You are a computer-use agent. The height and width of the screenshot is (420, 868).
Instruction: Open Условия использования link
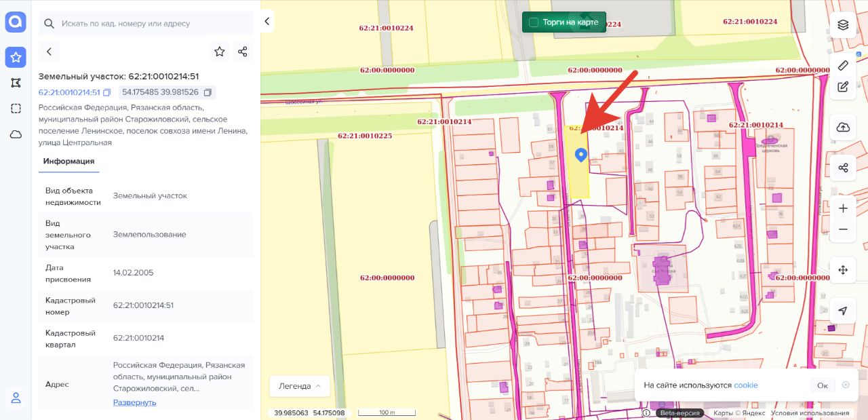click(x=810, y=413)
